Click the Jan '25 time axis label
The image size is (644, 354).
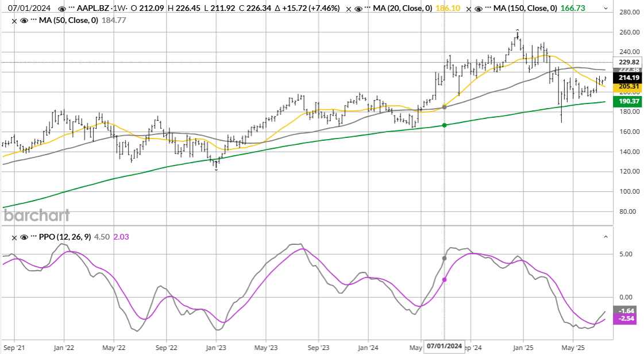[x=523, y=348]
